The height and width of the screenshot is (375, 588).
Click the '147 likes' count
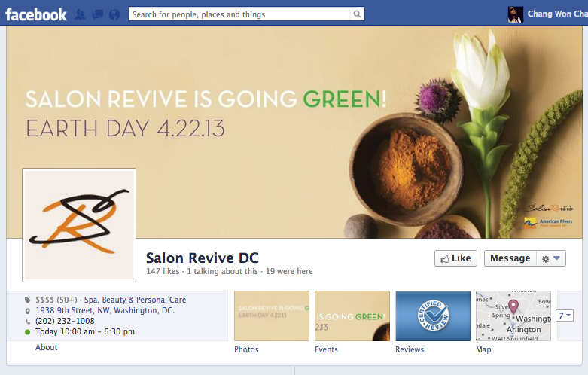click(x=163, y=271)
